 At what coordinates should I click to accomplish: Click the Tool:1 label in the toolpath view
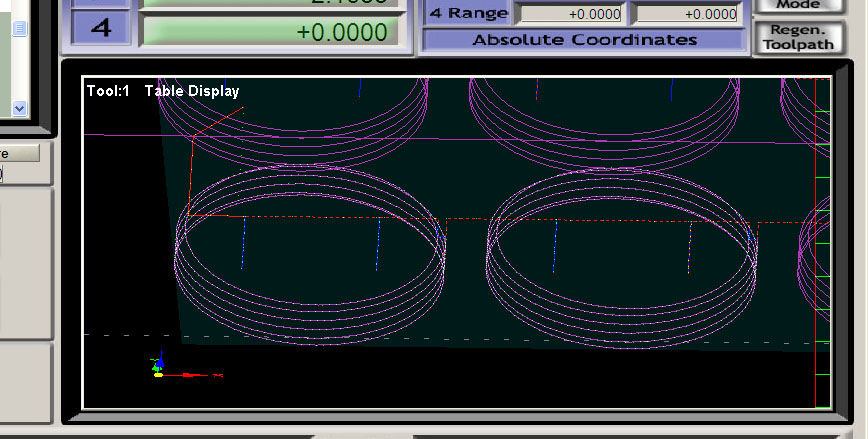coord(108,91)
